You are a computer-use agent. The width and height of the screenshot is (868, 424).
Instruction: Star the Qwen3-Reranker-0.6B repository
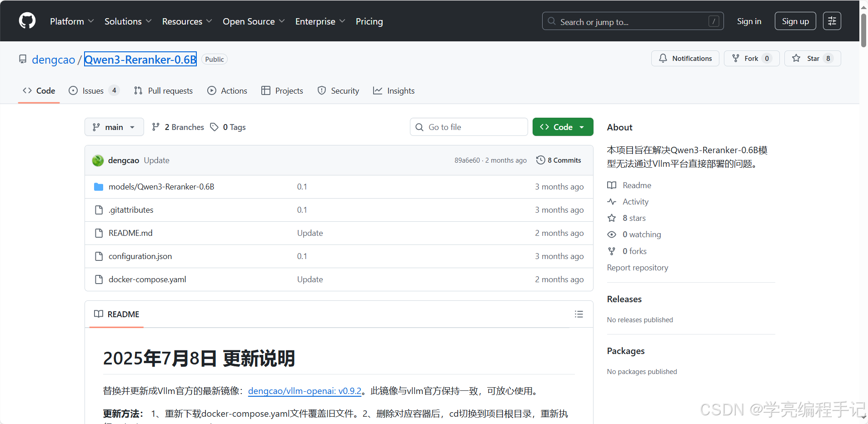[x=813, y=58]
